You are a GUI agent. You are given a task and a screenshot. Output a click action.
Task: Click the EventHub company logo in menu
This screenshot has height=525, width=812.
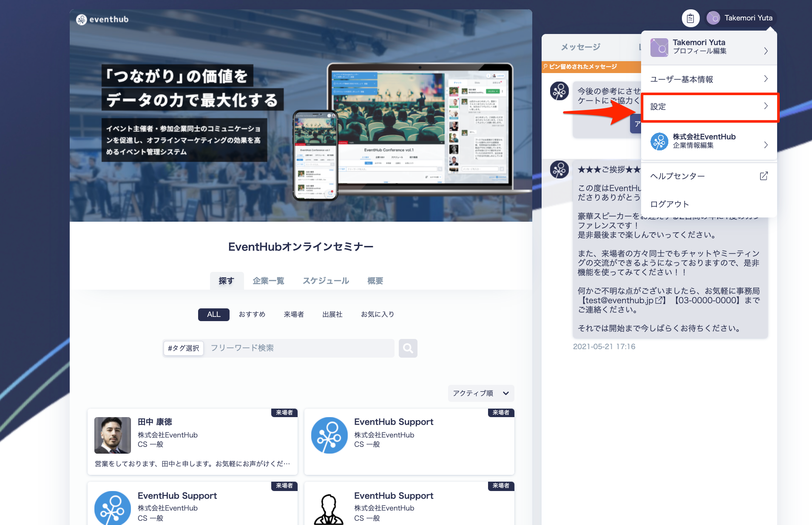point(659,141)
